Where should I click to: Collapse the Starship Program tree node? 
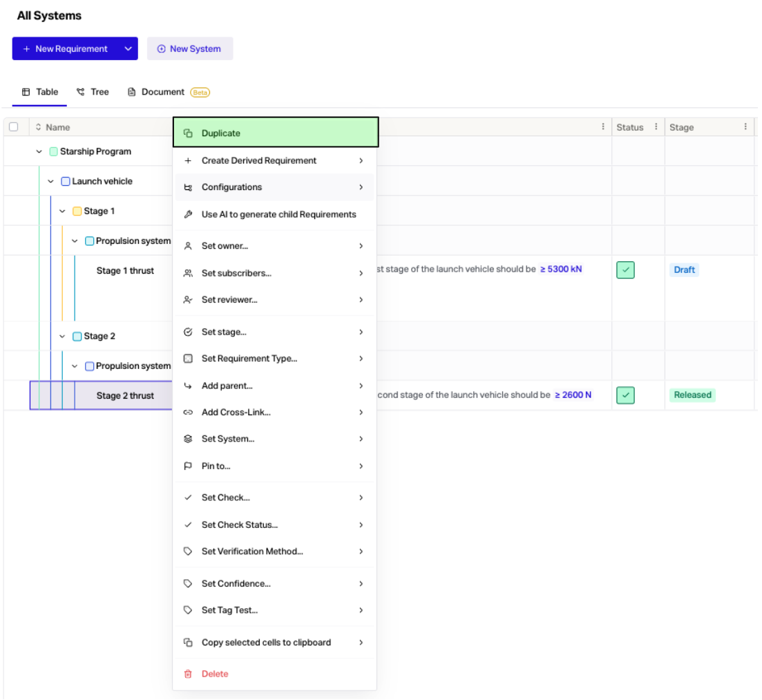[x=39, y=152]
